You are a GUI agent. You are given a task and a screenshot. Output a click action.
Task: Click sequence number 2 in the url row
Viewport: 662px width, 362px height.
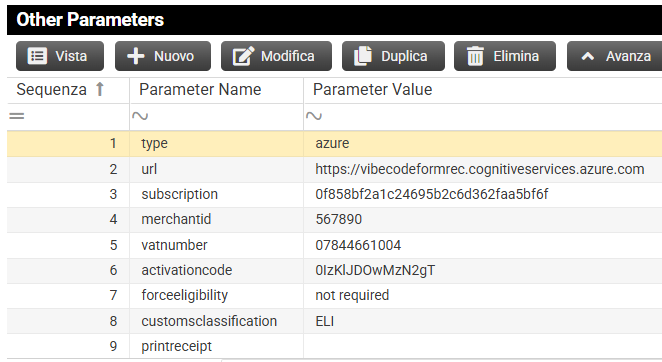click(113, 169)
